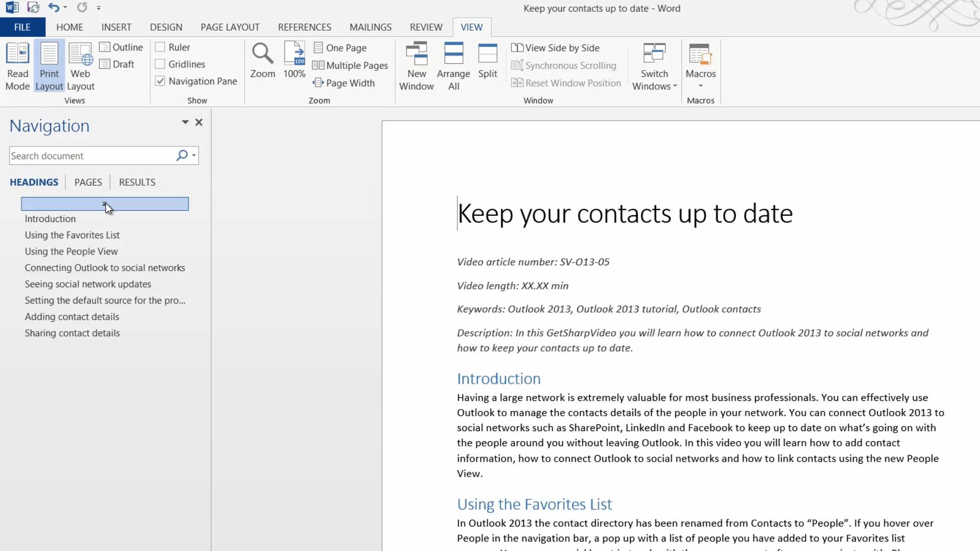The height and width of the screenshot is (551, 980).
Task: Click the Search document input field
Action: pyautogui.click(x=92, y=156)
